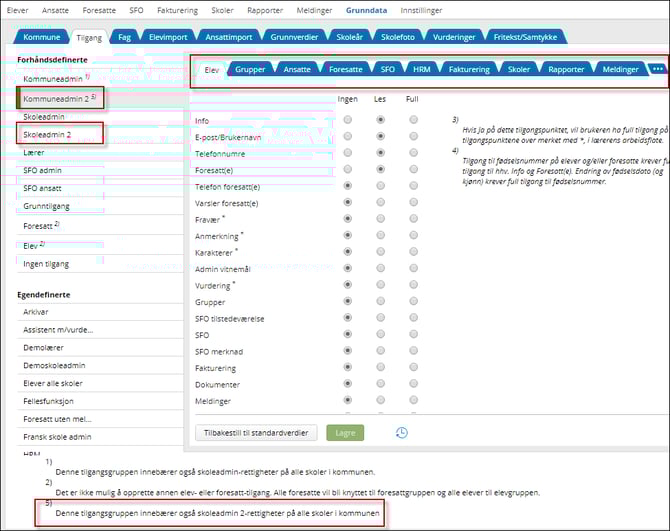
Task: Set Fravær access to Les
Action: (x=380, y=219)
